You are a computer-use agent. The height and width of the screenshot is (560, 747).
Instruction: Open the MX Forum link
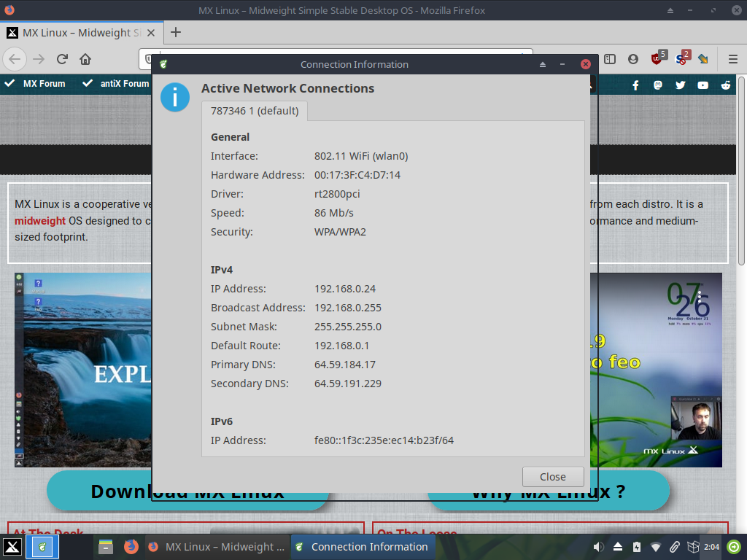(x=44, y=84)
